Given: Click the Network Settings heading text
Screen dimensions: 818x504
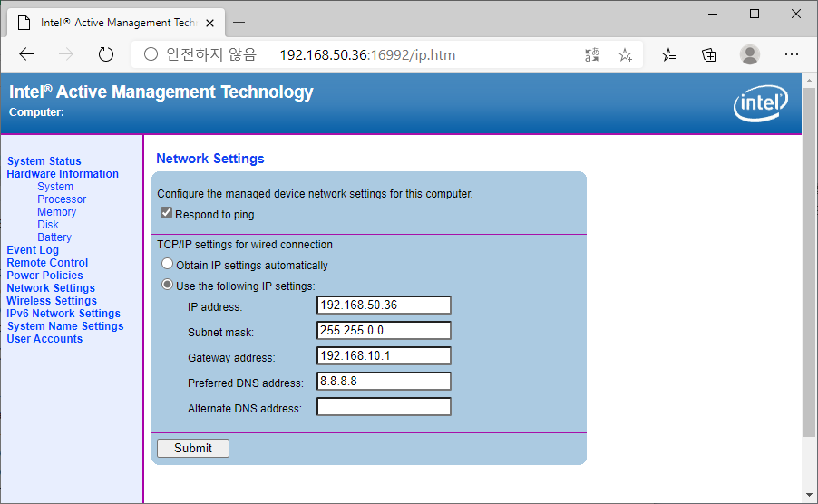Looking at the screenshot, I should pos(210,159).
